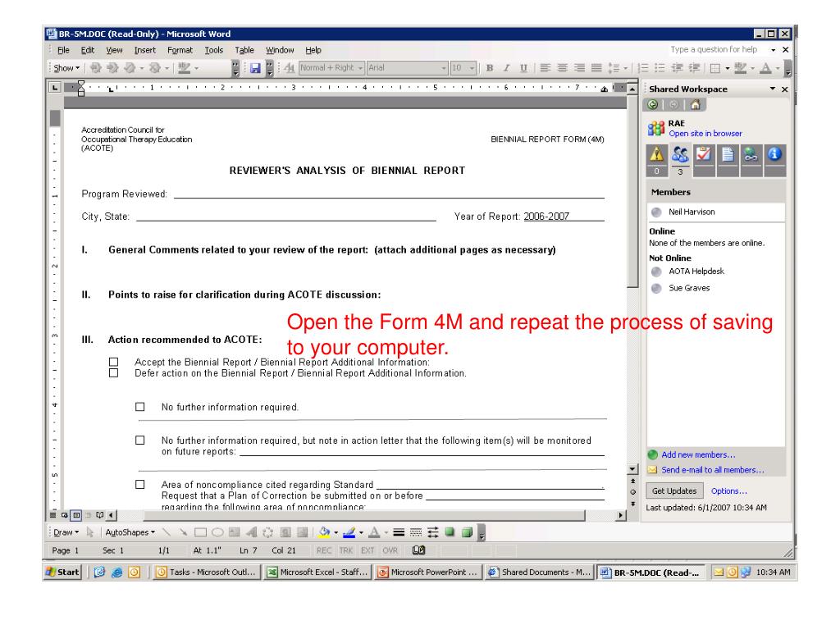Click Home icon in Shared Workspace pane
This screenshot has height=630, width=840.
696,104
